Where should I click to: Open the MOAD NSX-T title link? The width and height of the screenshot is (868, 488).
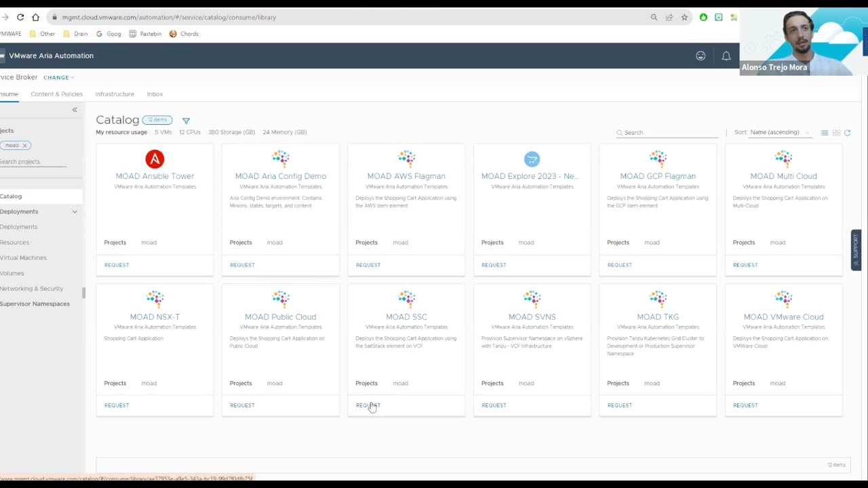(155, 317)
